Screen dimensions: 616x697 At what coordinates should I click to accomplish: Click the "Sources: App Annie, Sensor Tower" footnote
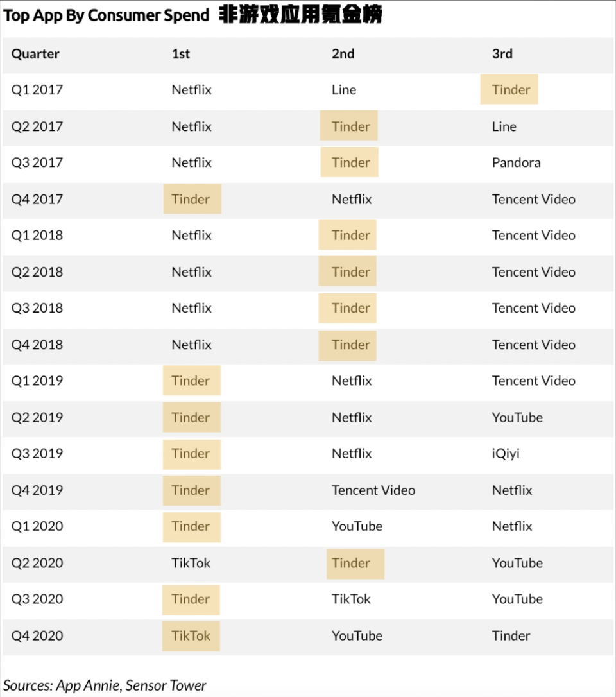pos(105,685)
